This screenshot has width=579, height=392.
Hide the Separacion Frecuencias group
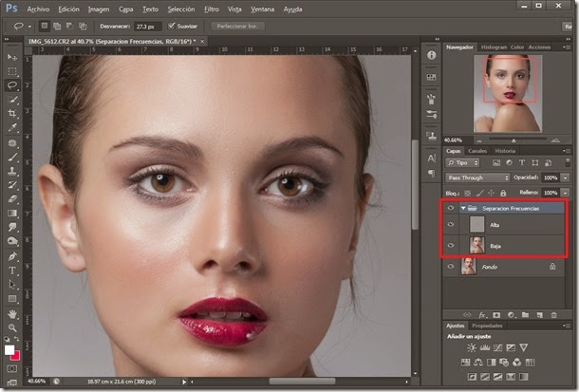pos(451,208)
